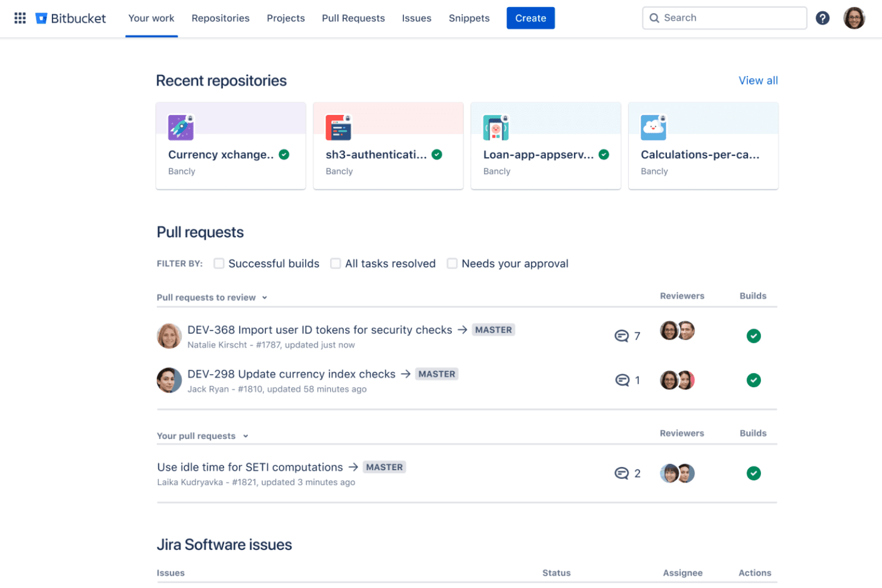
Task: Click build status check next to sh3-authenticati
Action: (437, 154)
